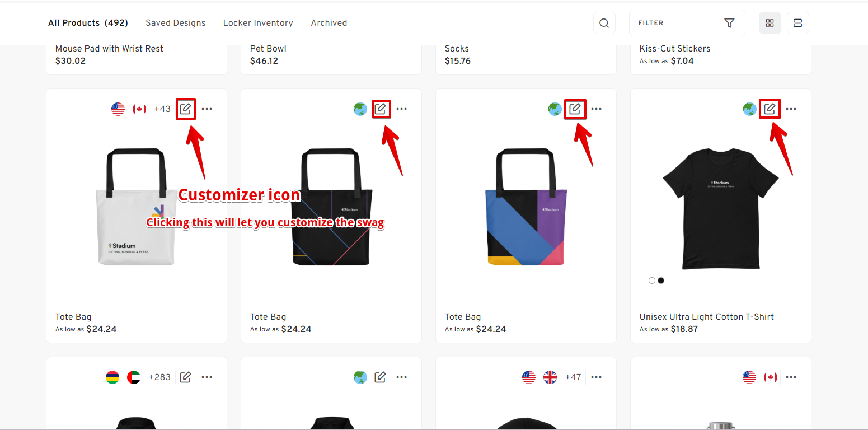Click edit icon on +283 countries product

186,377
